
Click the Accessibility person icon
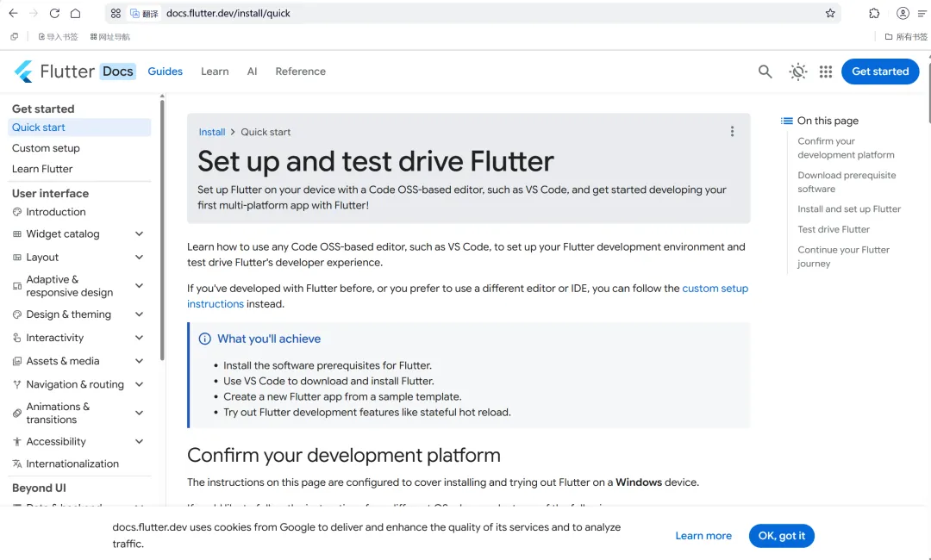click(x=17, y=441)
